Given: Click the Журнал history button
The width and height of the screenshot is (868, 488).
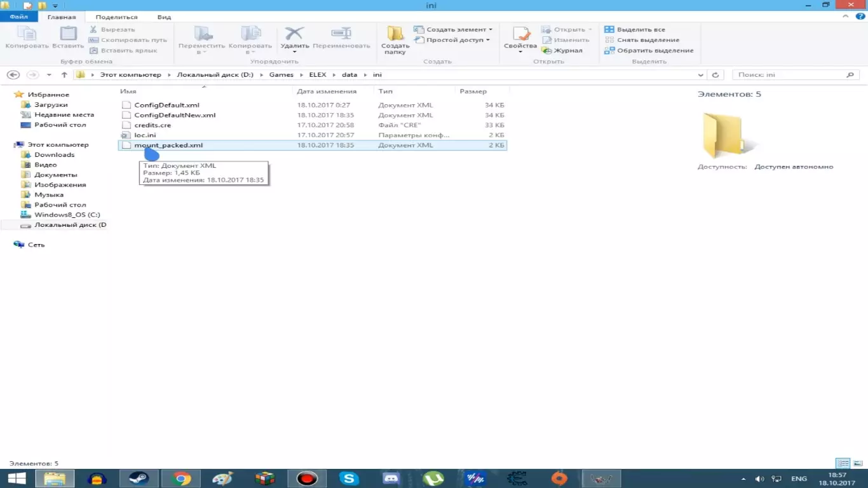Looking at the screenshot, I should click(x=562, y=50).
